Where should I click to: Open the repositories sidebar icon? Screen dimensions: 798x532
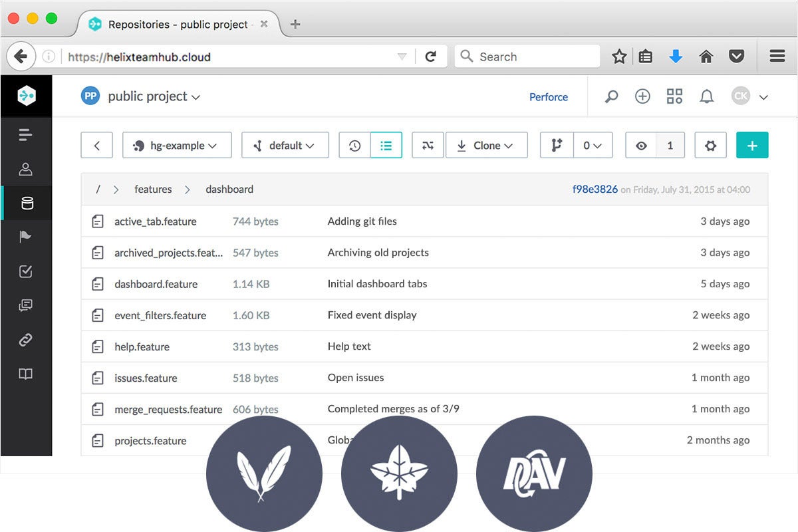(27, 203)
